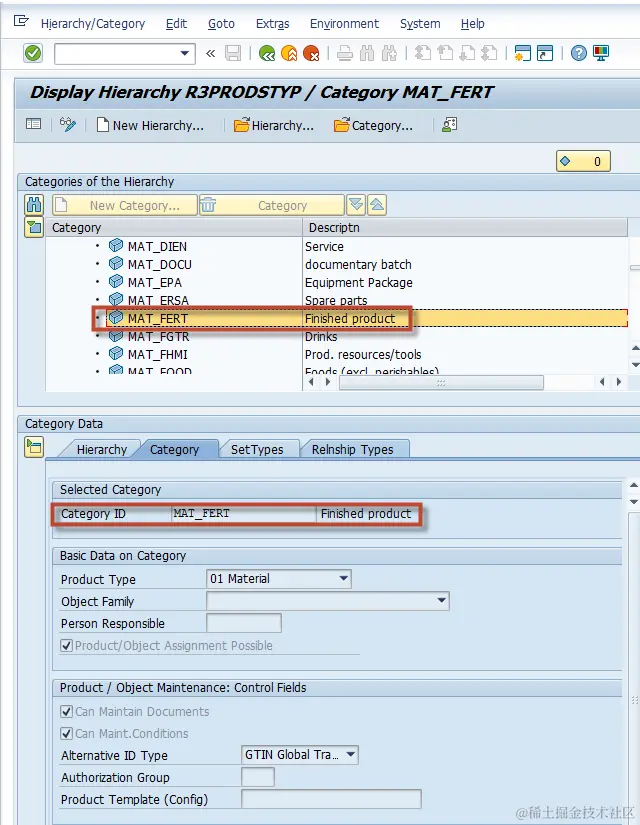Click the Collapse subtree up-arrow icon
The image size is (640, 825).
click(x=377, y=205)
